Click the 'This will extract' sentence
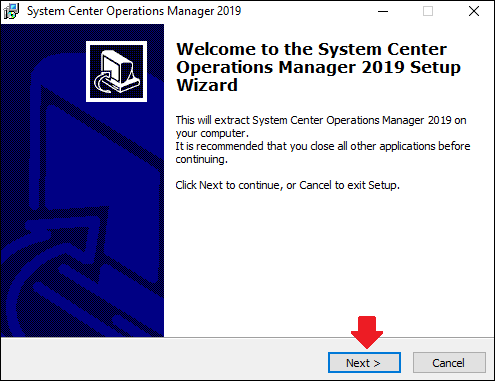Screen dimensions: 495x381 tap(321, 120)
